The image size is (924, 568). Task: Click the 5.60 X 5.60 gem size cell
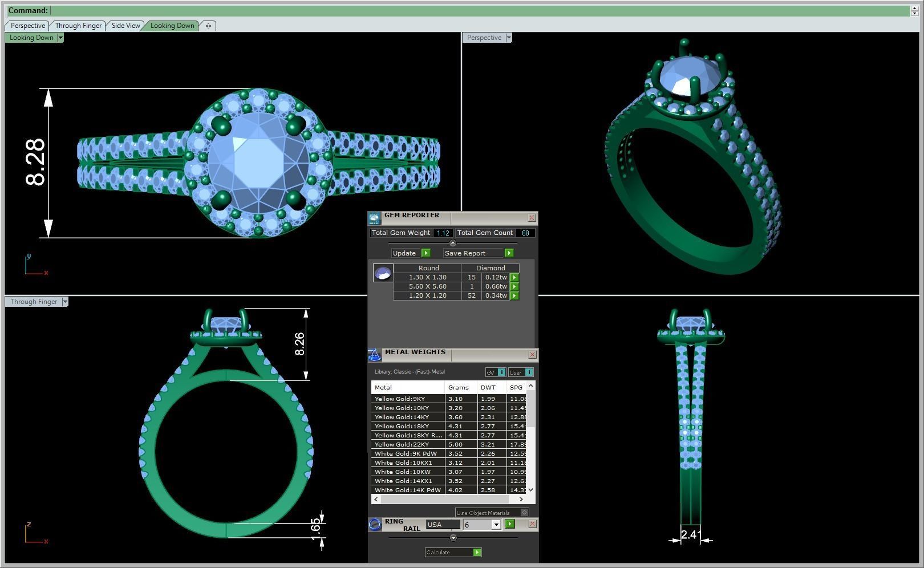pos(428,286)
